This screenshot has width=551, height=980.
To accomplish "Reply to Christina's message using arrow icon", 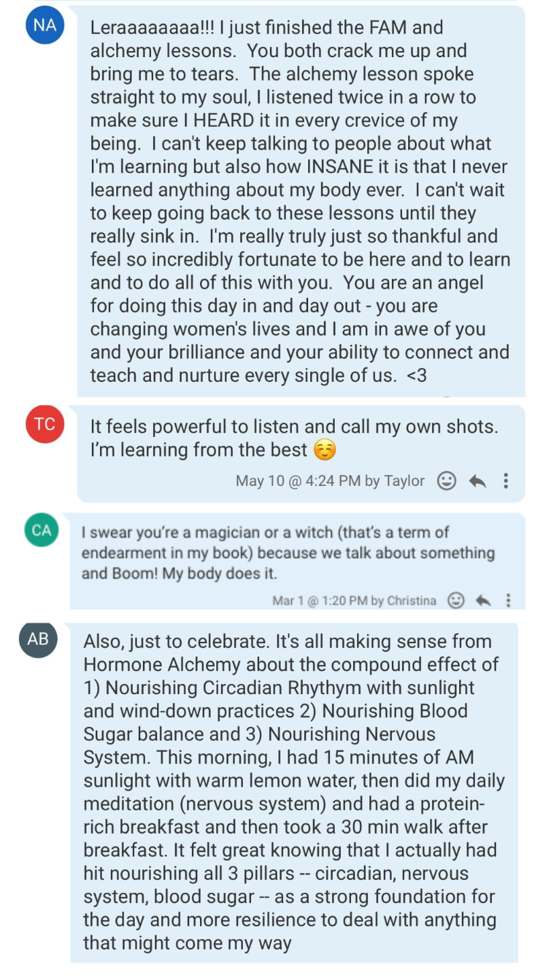I will point(484,600).
